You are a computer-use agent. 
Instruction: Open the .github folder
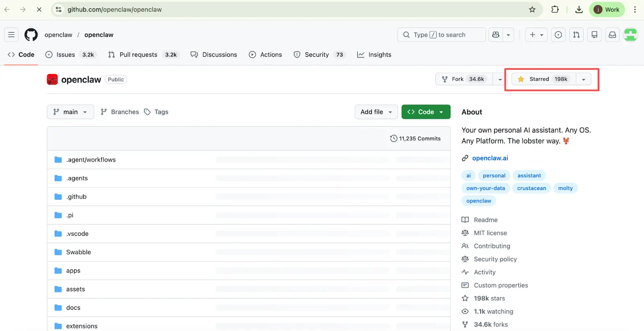[x=76, y=197]
